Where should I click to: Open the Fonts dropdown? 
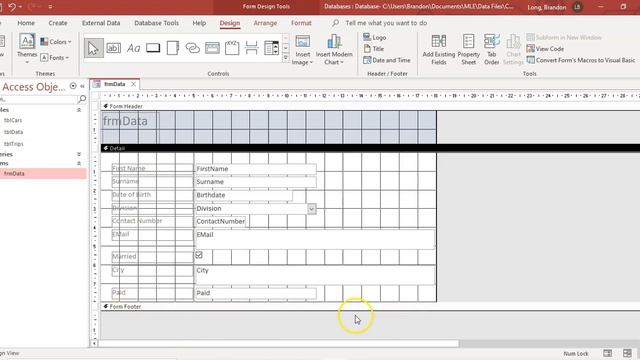(55, 58)
